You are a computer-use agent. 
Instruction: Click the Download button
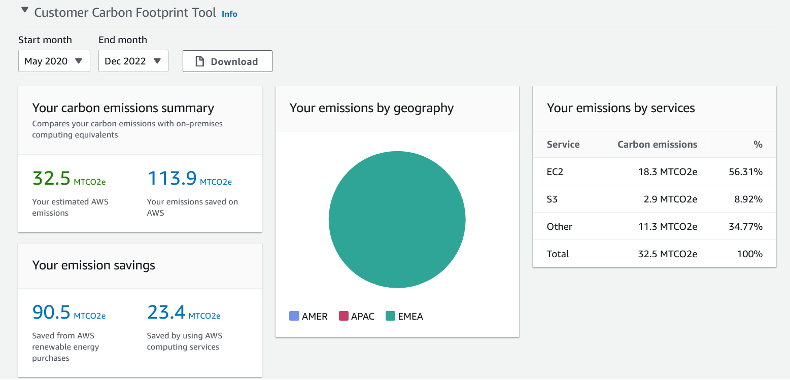click(227, 61)
